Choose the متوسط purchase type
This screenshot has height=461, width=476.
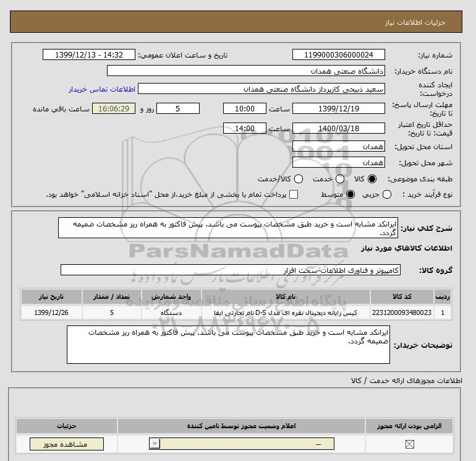(x=351, y=194)
